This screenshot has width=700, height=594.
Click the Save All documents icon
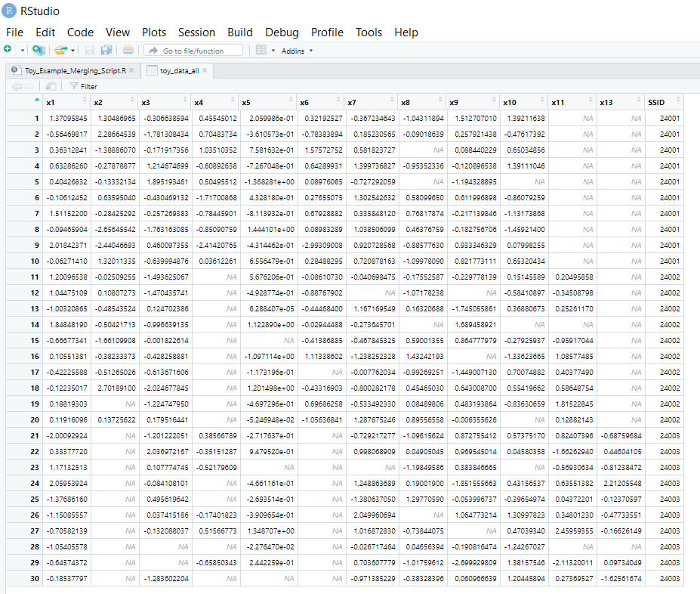106,50
